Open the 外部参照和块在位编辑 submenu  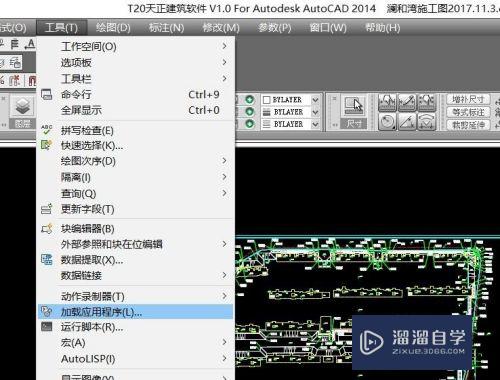pyautogui.click(x=136, y=244)
